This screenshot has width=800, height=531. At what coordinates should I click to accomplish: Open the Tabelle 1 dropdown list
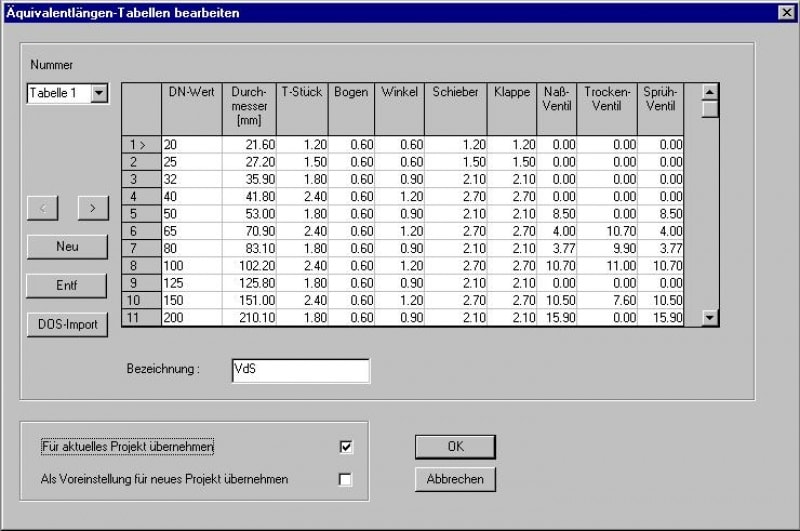point(98,93)
